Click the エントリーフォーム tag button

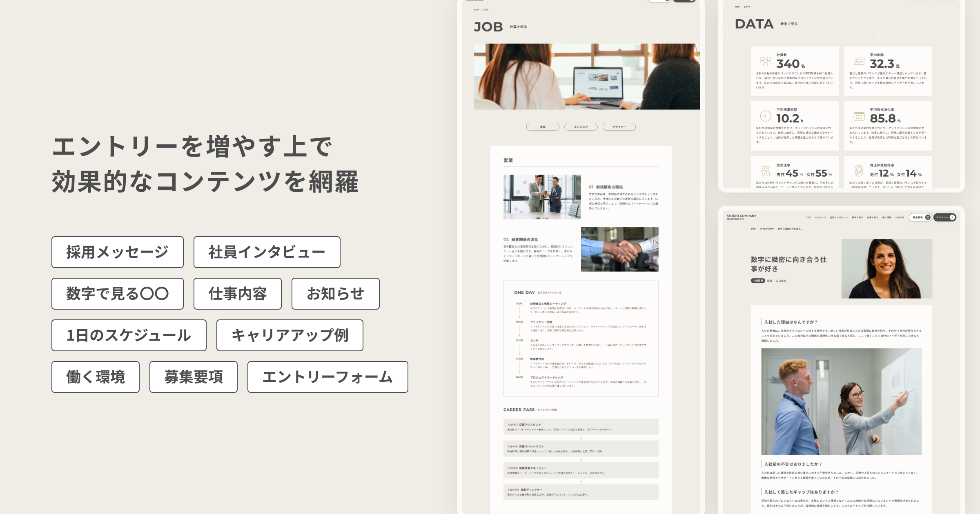pos(327,377)
